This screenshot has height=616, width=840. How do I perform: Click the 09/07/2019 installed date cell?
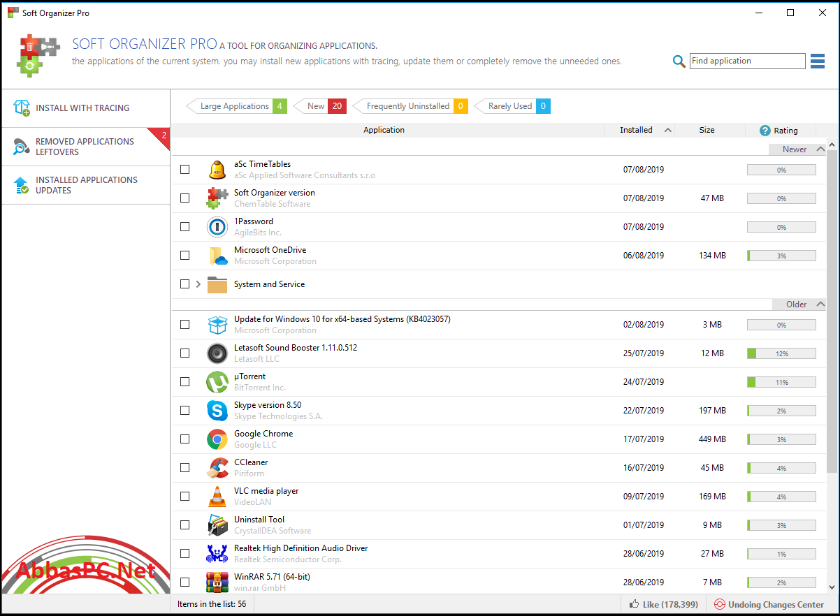tap(644, 497)
